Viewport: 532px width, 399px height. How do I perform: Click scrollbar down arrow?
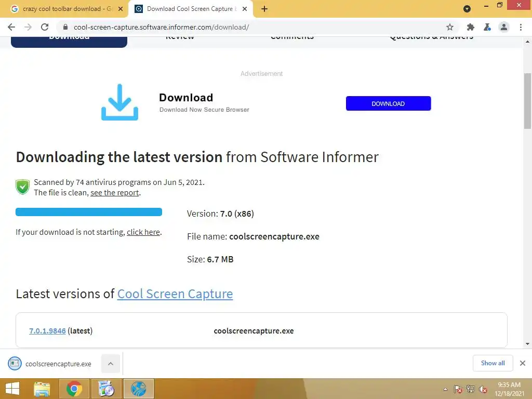(x=527, y=344)
